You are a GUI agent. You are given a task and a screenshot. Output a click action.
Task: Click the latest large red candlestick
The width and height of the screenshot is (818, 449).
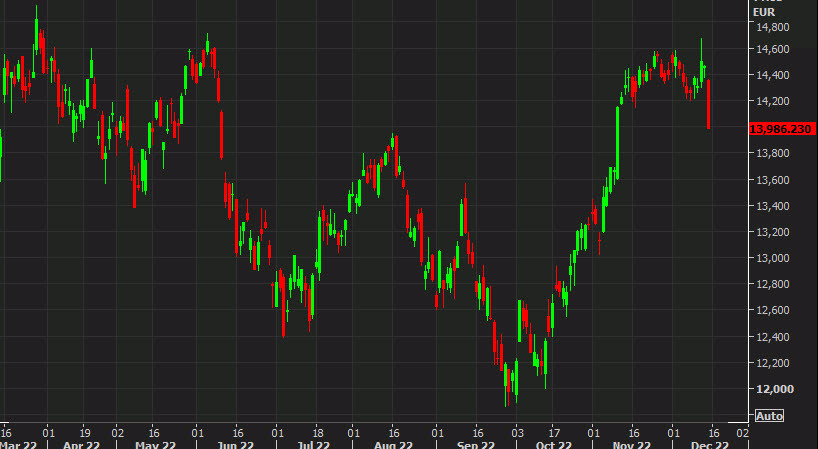[x=708, y=104]
